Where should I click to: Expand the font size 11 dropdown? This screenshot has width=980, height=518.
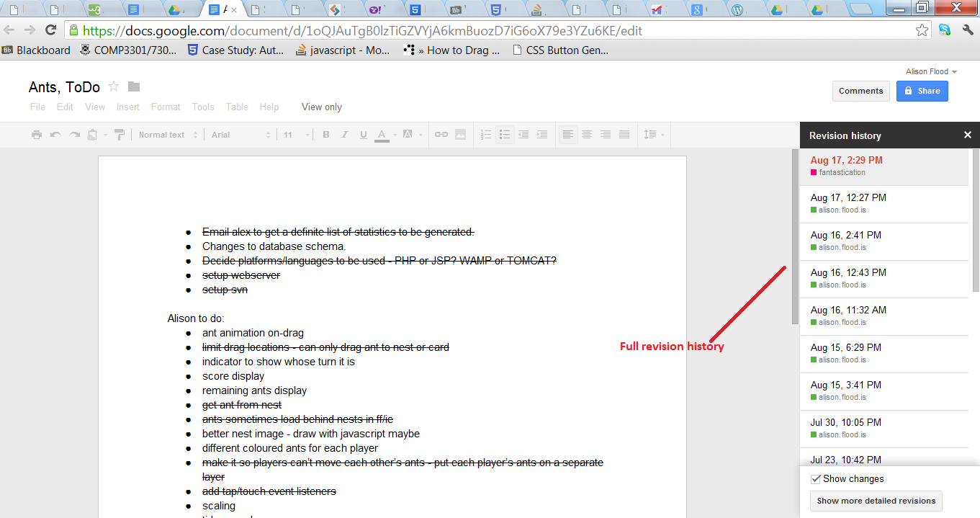pyautogui.click(x=296, y=135)
